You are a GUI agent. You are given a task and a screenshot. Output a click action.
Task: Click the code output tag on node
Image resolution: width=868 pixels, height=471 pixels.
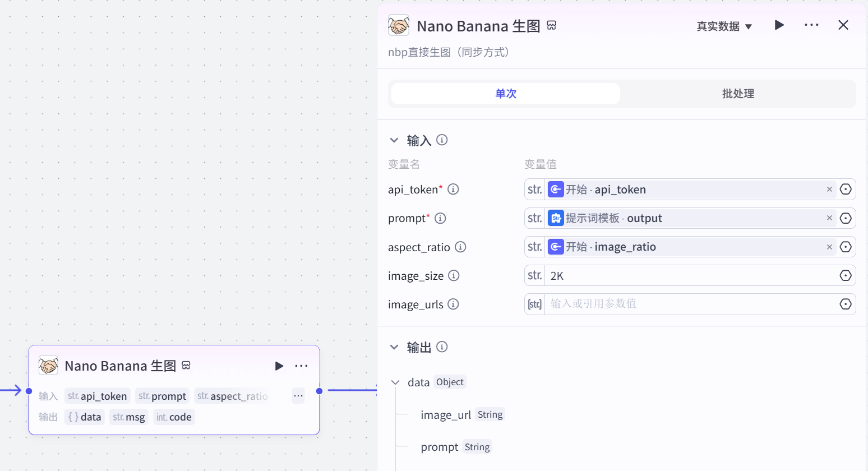(174, 417)
